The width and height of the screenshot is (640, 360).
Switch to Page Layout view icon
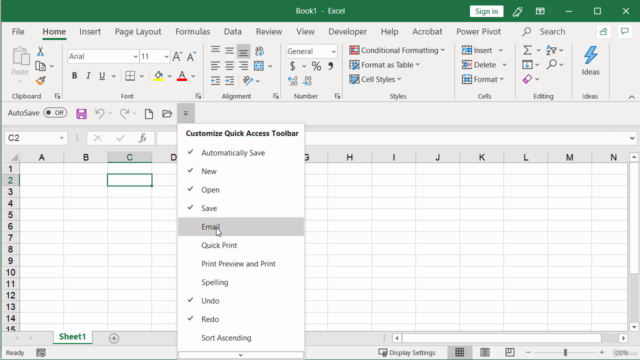(x=484, y=352)
